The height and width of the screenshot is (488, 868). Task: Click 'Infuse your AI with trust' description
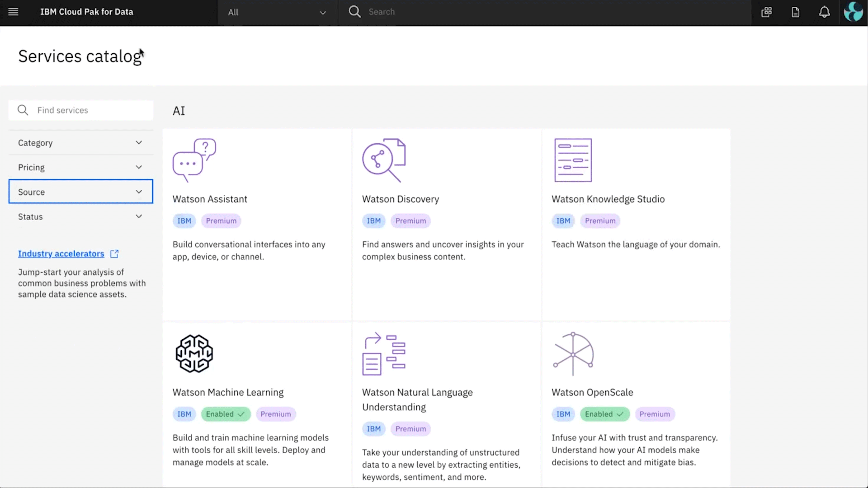[x=634, y=450]
